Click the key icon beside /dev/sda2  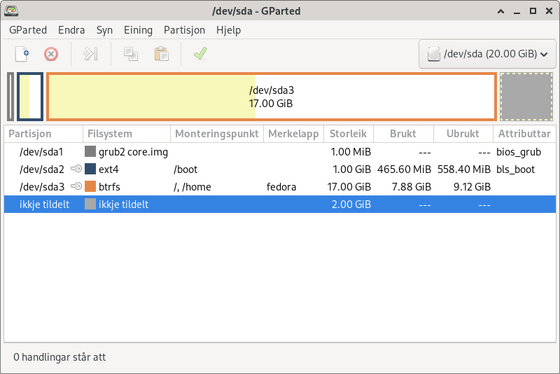click(x=76, y=169)
